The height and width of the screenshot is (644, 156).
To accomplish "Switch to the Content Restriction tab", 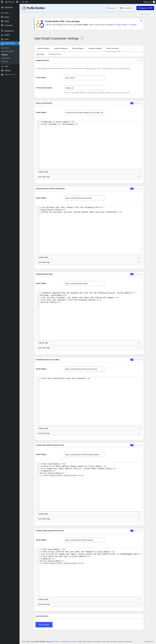I will pyautogui.click(x=60, y=49).
